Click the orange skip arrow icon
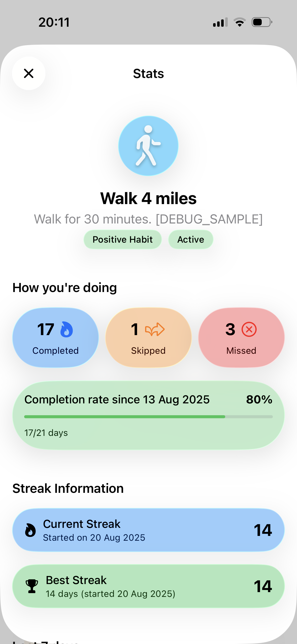Viewport: 297px width, 644px height. (x=155, y=329)
